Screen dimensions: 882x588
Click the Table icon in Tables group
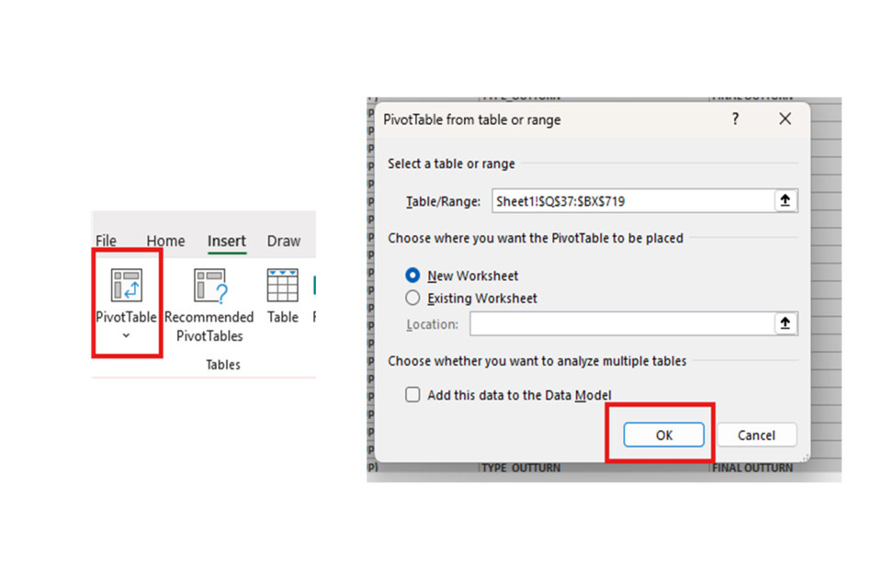coord(282,287)
